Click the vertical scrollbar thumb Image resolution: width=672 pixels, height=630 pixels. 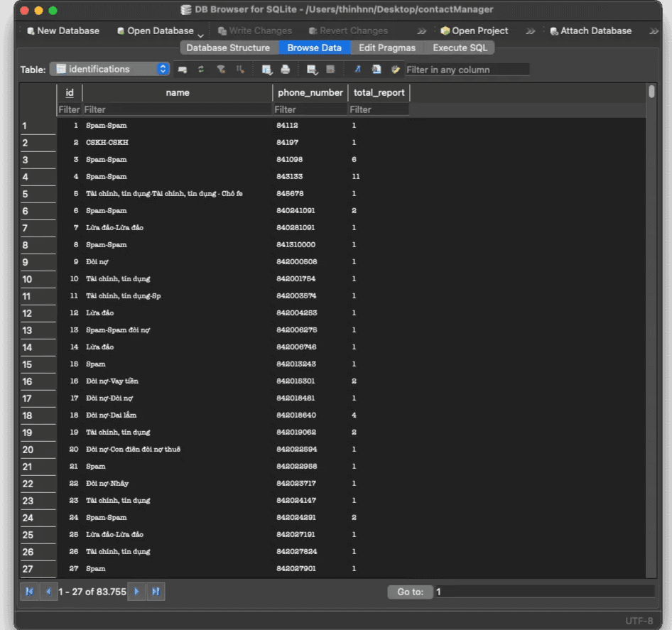point(651,92)
